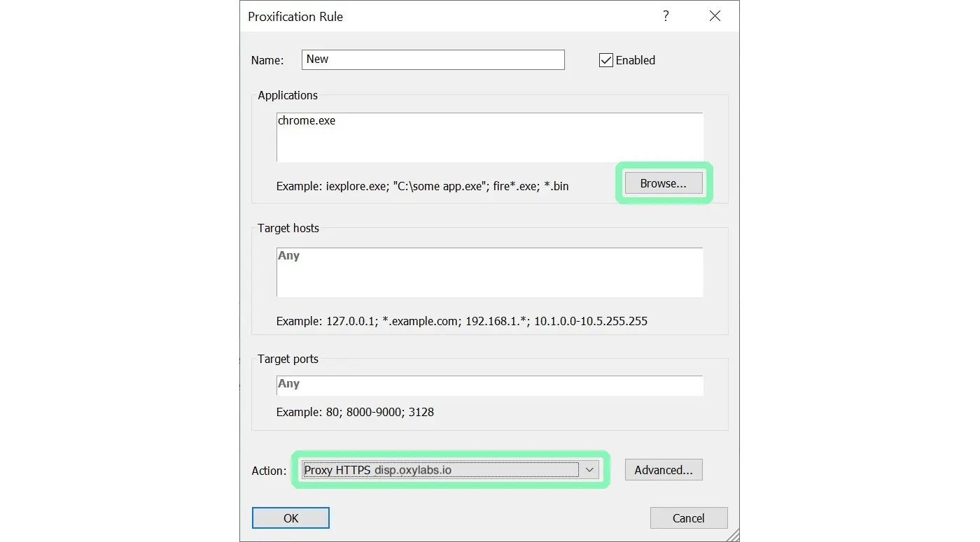Click the "Name:" label

click(267, 61)
